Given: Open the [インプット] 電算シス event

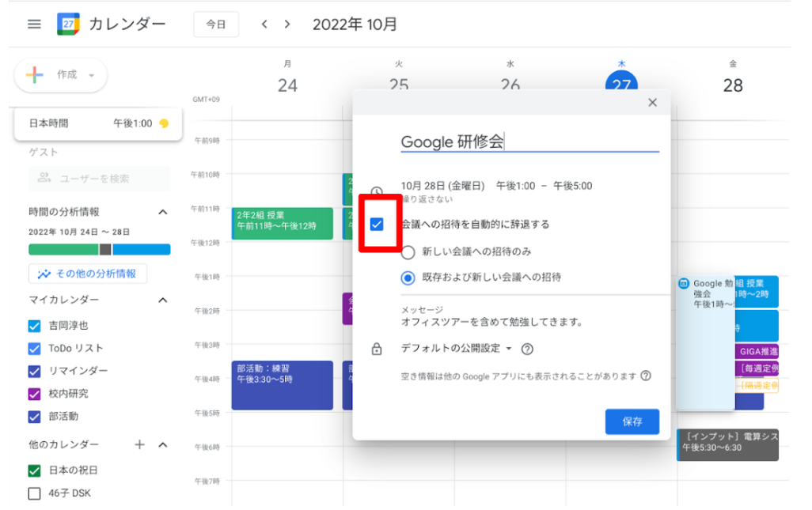Looking at the screenshot, I should click(x=727, y=445).
